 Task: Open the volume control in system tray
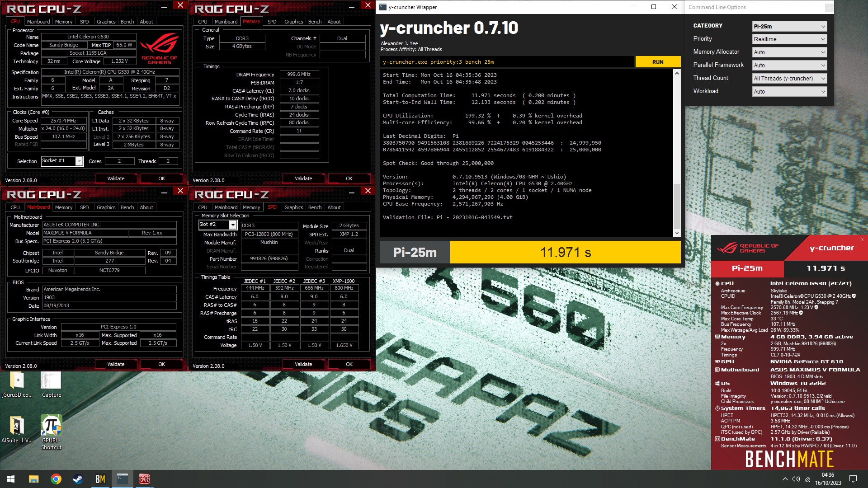[796, 479]
